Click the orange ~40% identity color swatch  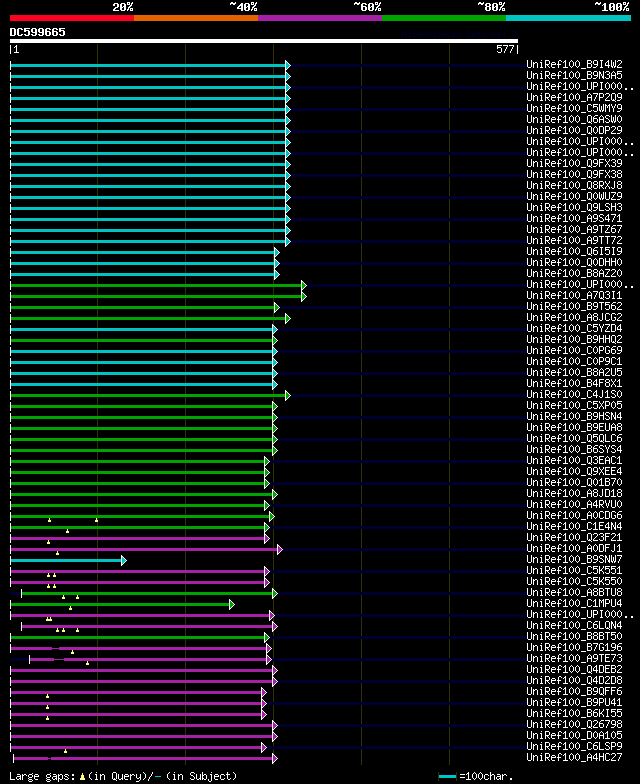[x=196, y=18]
